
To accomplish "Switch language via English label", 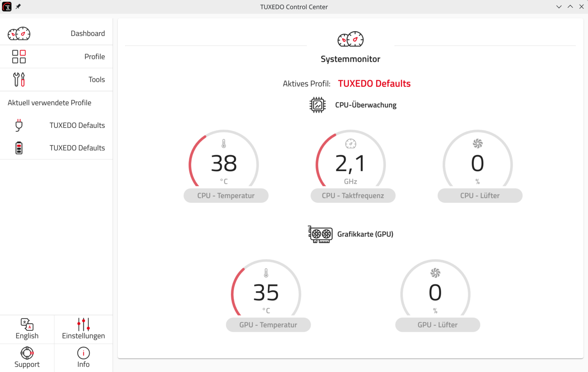I will point(27,336).
